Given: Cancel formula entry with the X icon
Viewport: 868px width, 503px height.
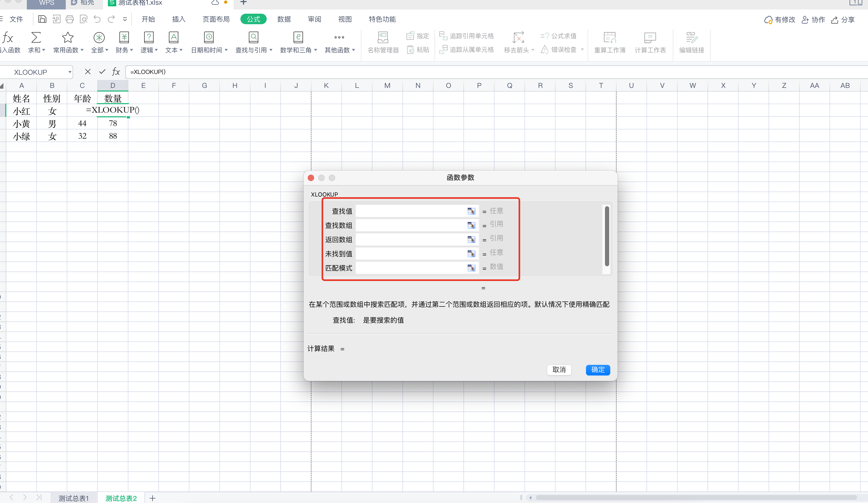Looking at the screenshot, I should click(88, 72).
